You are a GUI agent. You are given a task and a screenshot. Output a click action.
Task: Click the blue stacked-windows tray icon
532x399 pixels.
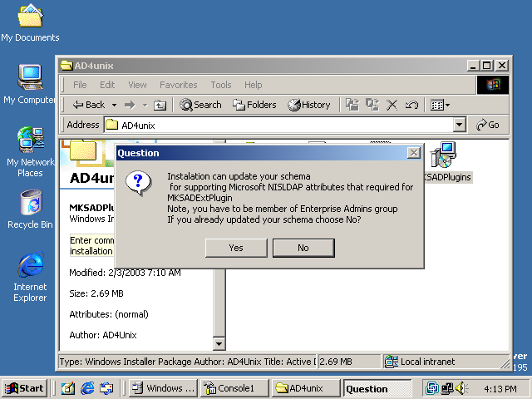coord(432,388)
